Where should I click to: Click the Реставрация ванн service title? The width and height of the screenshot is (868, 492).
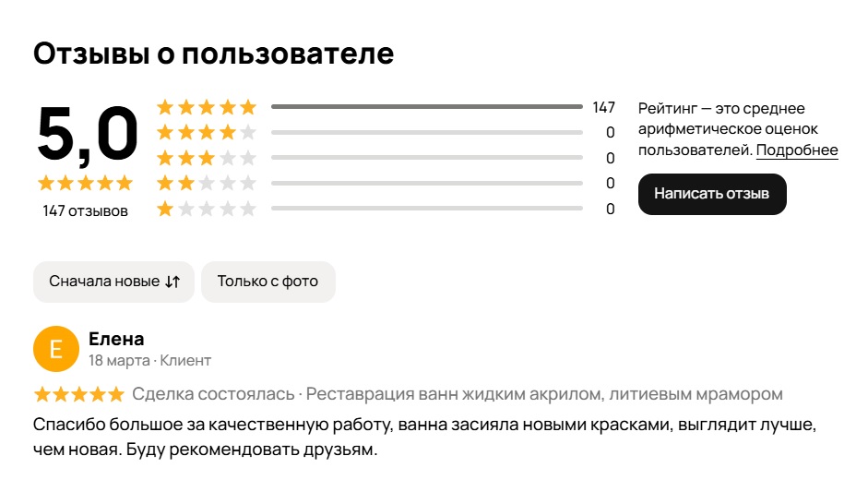click(544, 395)
